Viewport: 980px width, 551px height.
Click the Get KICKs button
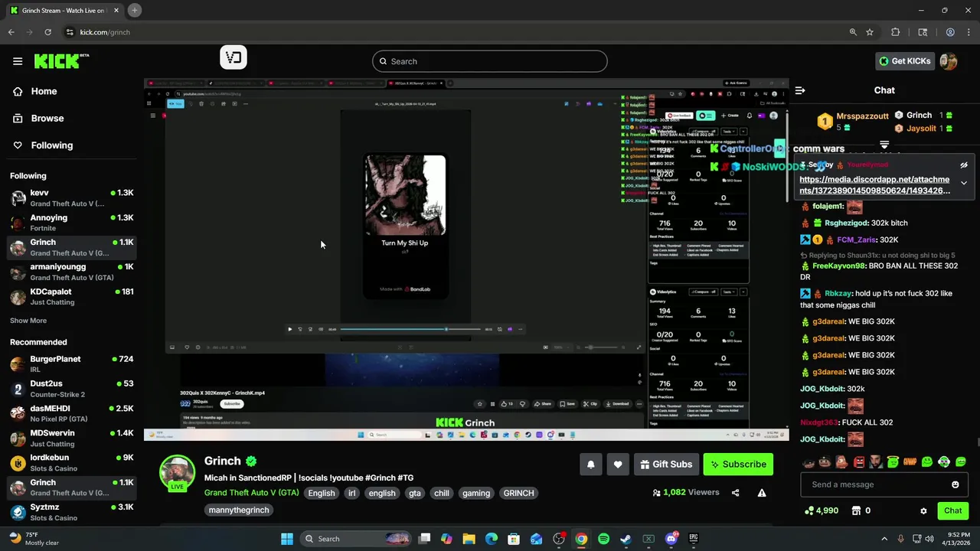(x=905, y=61)
